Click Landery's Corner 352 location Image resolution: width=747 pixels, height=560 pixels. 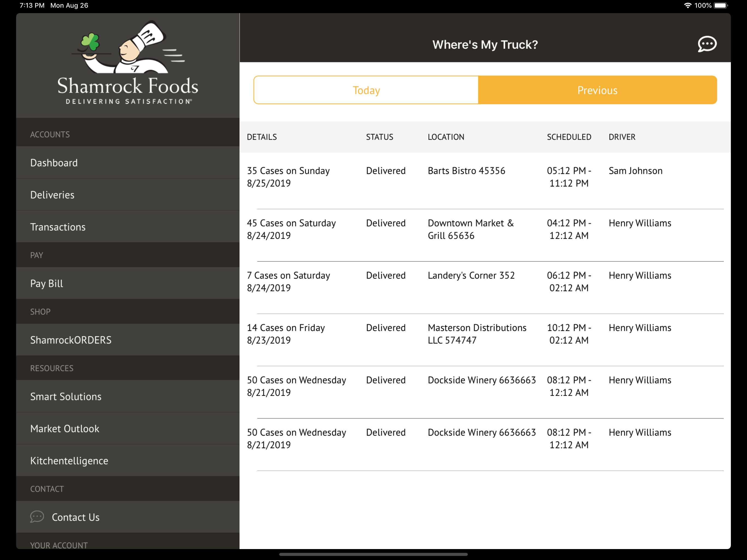tap(471, 276)
